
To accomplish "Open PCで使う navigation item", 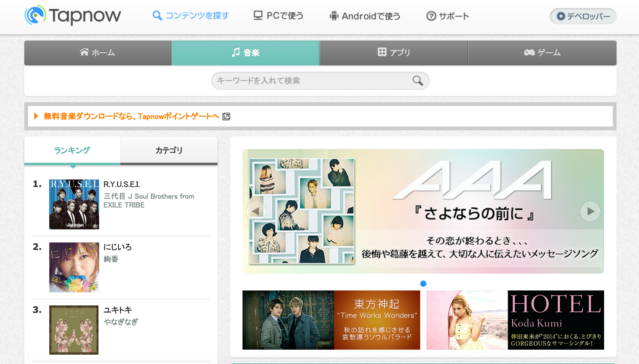I will tap(278, 16).
